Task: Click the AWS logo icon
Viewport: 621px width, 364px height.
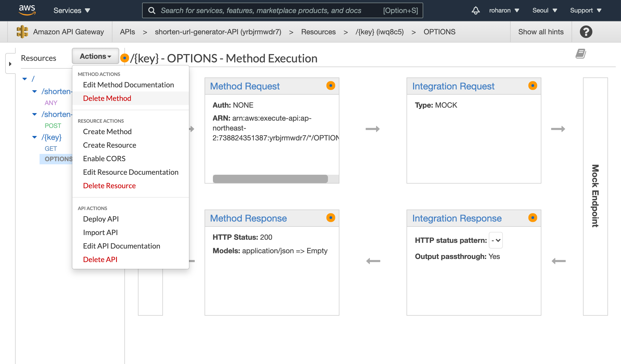Action: 27,10
